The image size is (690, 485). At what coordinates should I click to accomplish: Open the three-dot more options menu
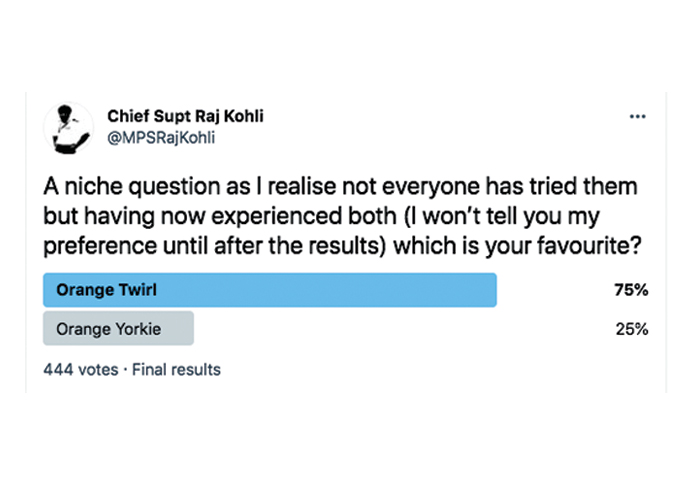tap(638, 117)
